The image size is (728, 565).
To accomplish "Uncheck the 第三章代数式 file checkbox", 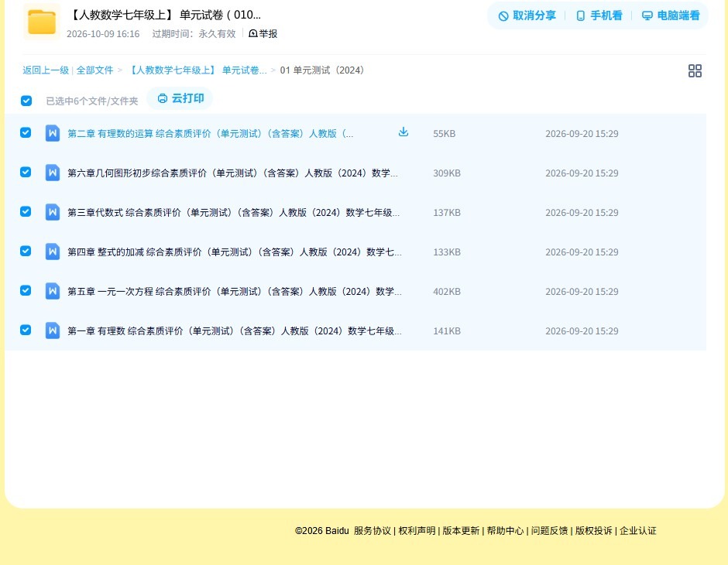I will pos(26,211).
